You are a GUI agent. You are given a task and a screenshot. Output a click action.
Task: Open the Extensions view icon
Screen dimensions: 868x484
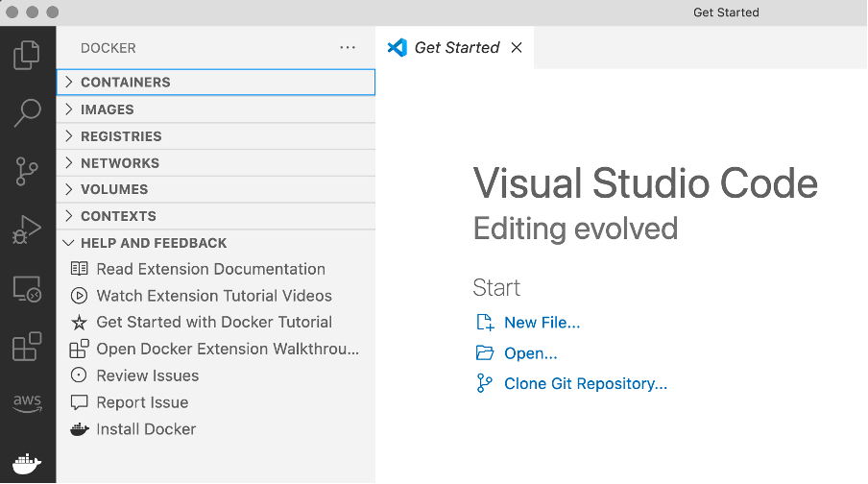click(x=27, y=346)
